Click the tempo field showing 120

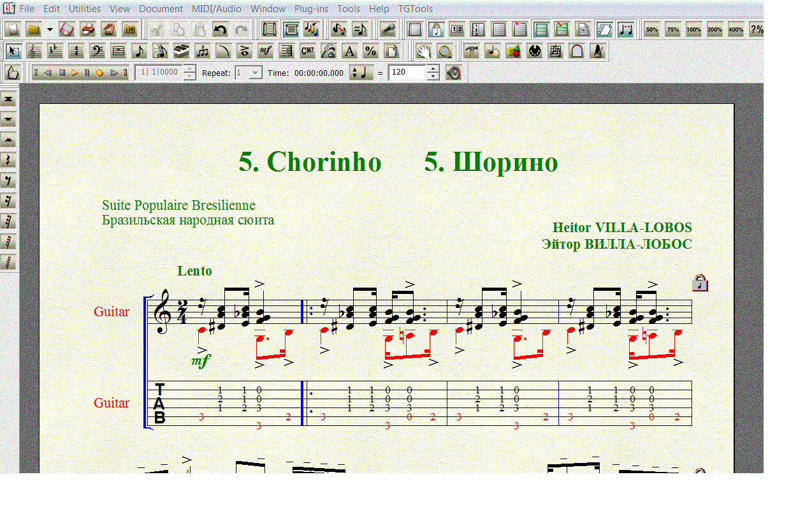(x=407, y=73)
